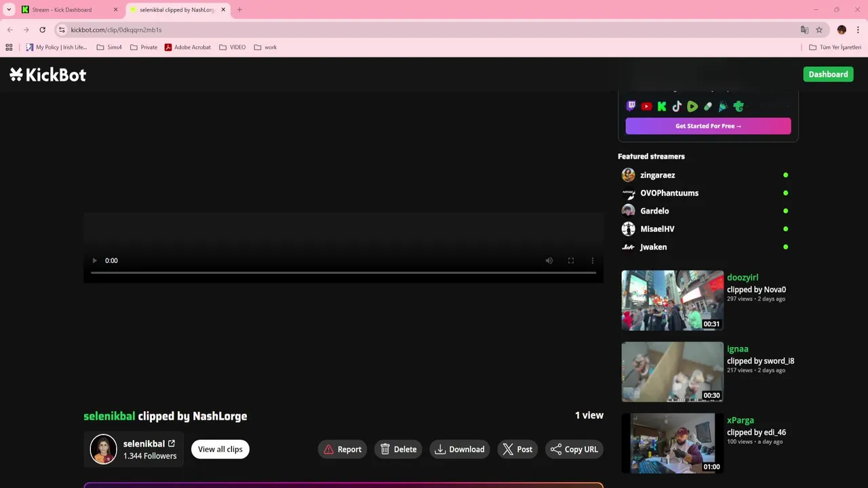The width and height of the screenshot is (868, 488).
Task: Download the clip
Action: [460, 449]
